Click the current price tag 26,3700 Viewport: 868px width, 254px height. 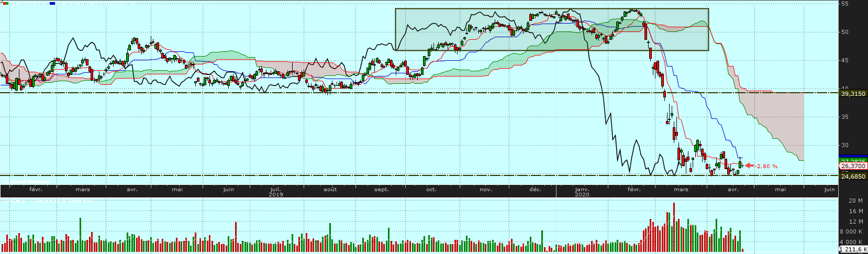(x=853, y=166)
